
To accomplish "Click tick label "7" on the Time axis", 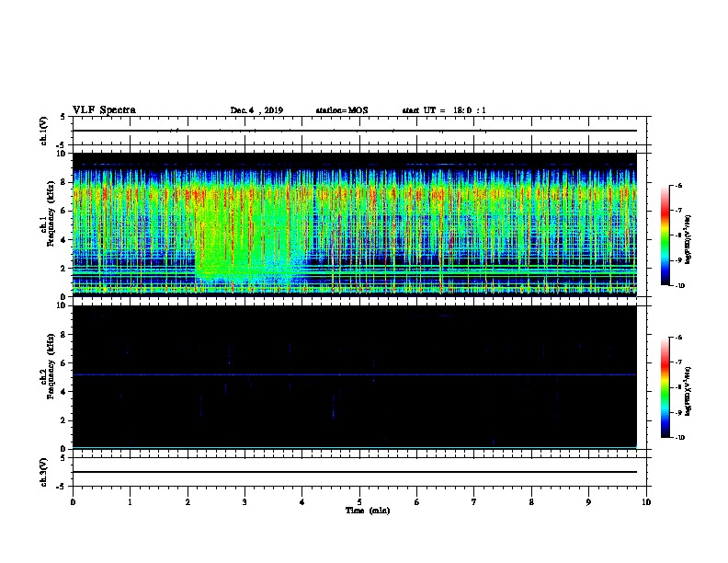I will click(474, 502).
